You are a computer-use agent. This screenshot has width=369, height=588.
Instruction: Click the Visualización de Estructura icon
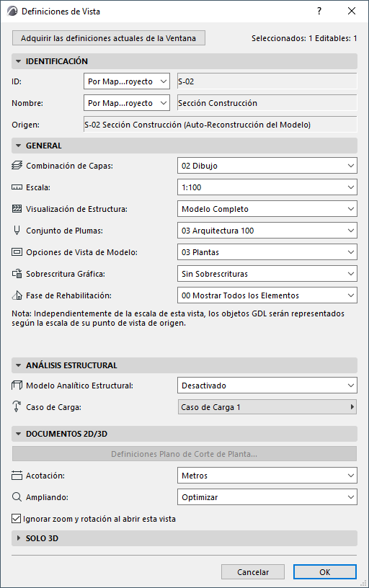(x=17, y=209)
